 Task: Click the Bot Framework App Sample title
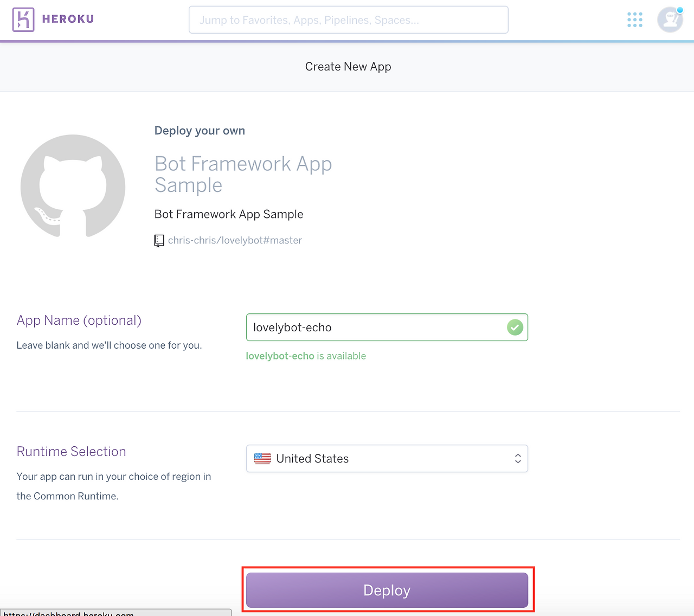(243, 174)
